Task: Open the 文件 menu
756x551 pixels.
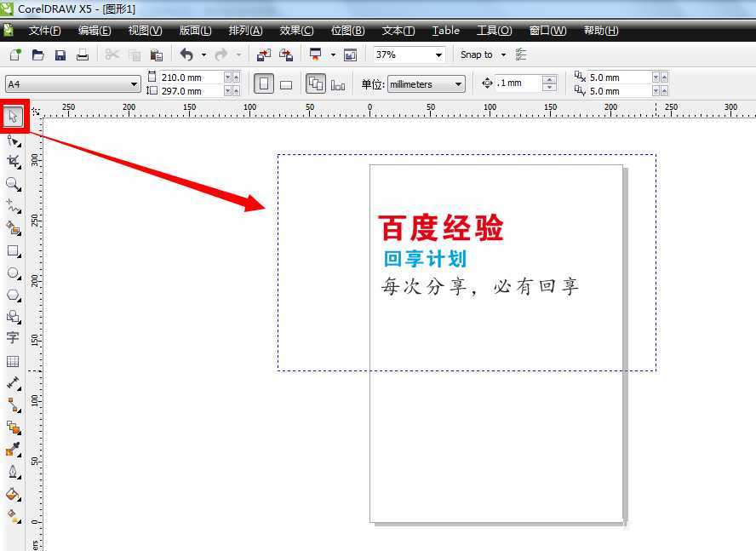Action: tap(44, 31)
